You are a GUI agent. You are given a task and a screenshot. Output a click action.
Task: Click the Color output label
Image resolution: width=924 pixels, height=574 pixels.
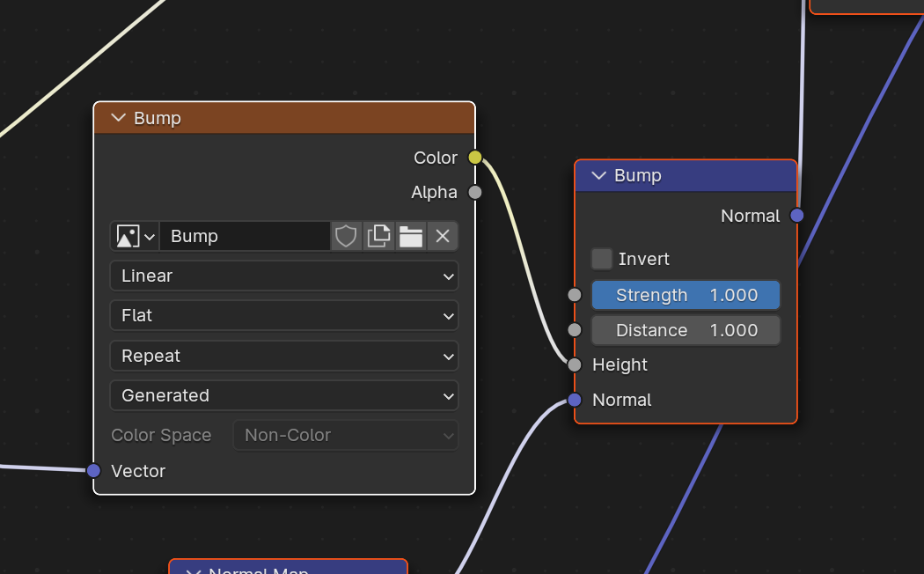pyautogui.click(x=436, y=158)
